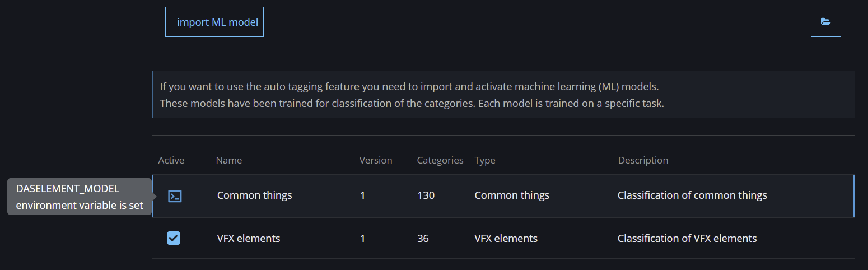Click the Categories column header

(x=440, y=160)
